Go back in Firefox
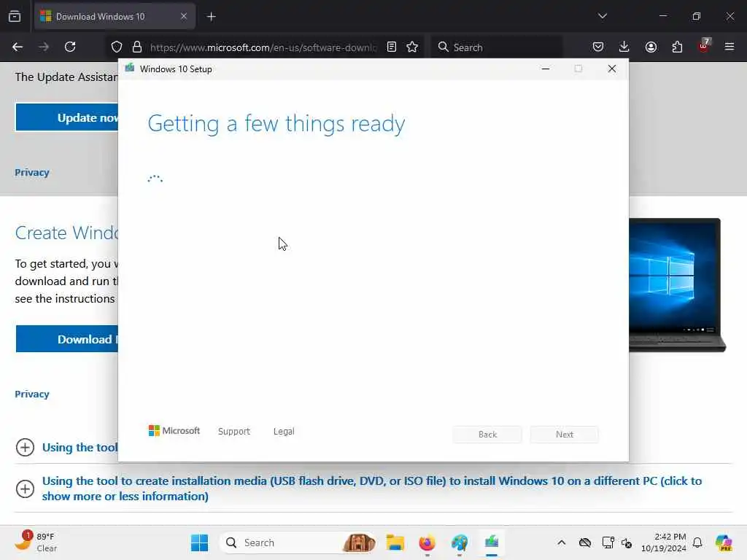This screenshot has height=560, width=747. (x=18, y=47)
